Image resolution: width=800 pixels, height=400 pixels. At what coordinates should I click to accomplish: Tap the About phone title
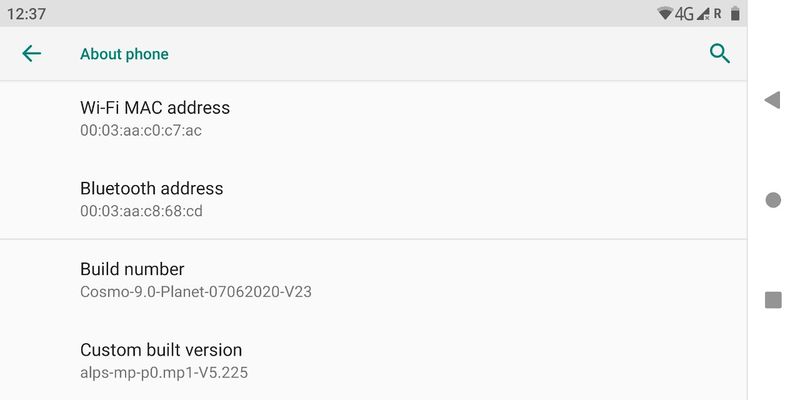(x=124, y=54)
